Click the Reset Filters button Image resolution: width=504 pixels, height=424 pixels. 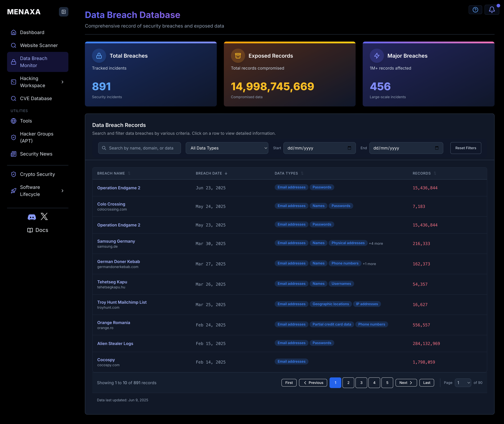pos(466,148)
